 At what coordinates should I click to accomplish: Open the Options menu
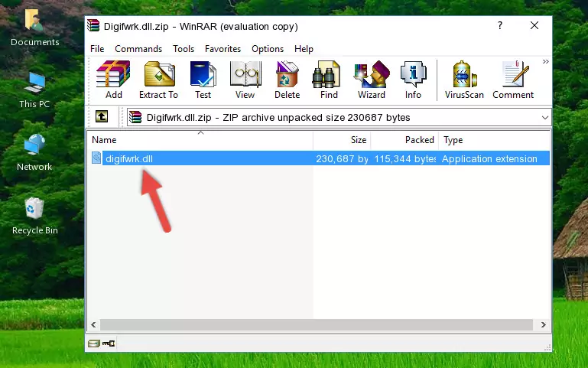click(268, 49)
